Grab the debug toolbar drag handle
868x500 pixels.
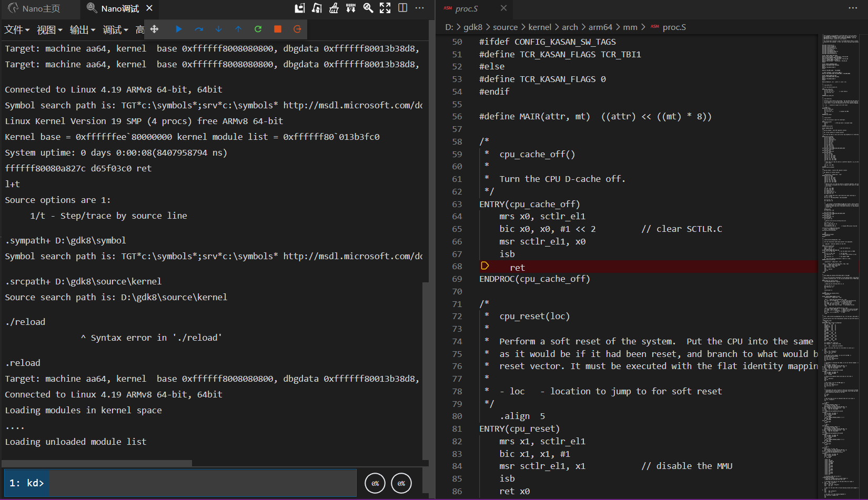pyautogui.click(x=154, y=29)
